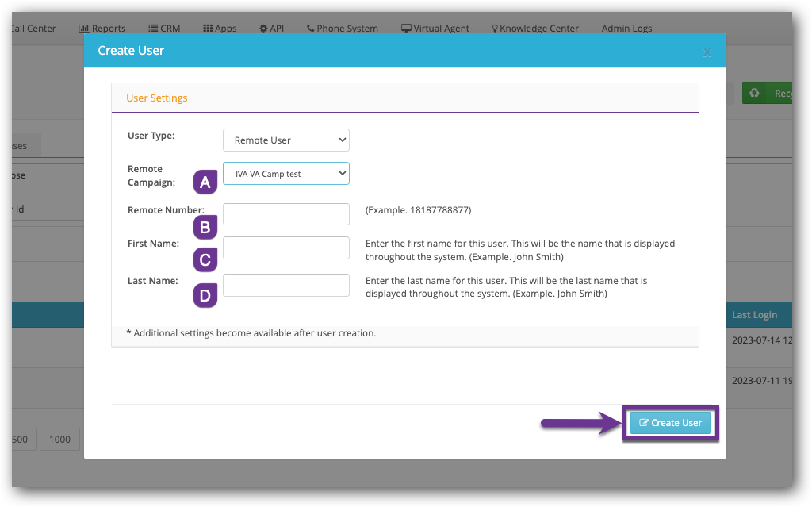This screenshot has height=507, width=812.
Task: Click the Apps grid icon
Action: 208,29
